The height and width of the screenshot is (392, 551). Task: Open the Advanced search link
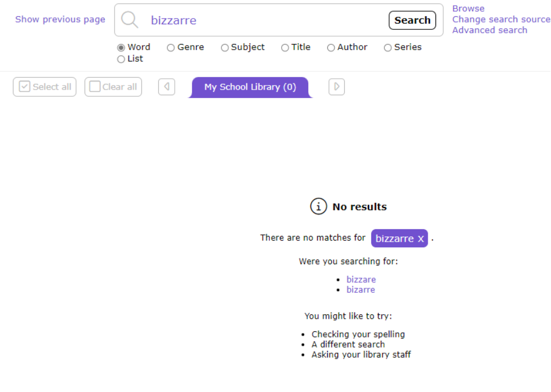tap(490, 30)
